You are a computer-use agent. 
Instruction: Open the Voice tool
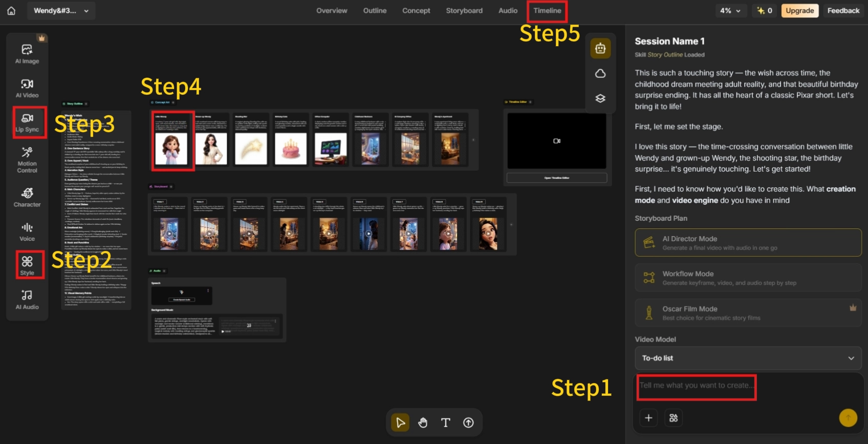pyautogui.click(x=27, y=231)
